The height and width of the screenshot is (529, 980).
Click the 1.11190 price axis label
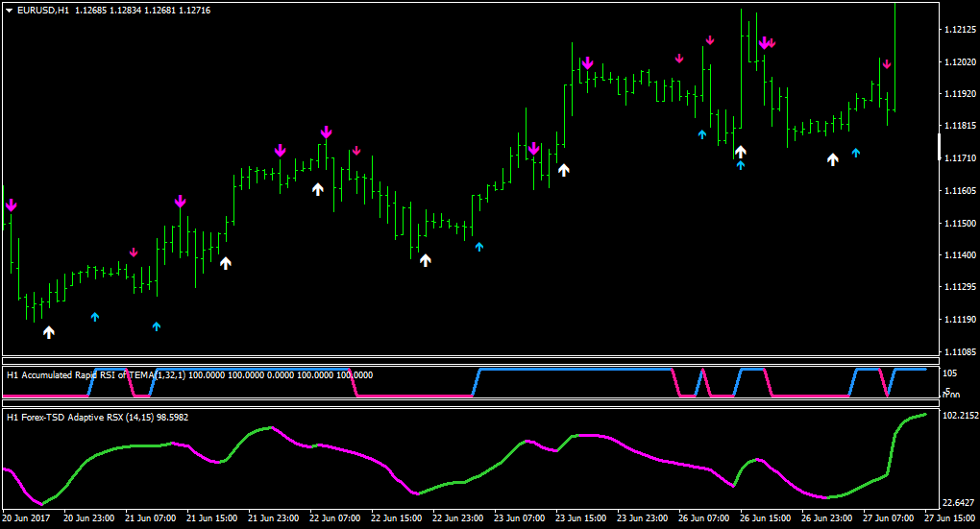tap(960, 319)
